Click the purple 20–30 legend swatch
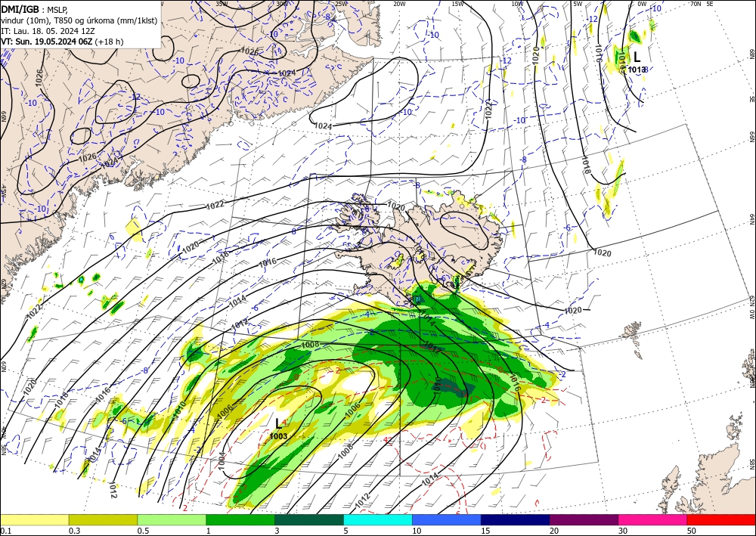The height and width of the screenshot is (536, 756). coord(584,519)
